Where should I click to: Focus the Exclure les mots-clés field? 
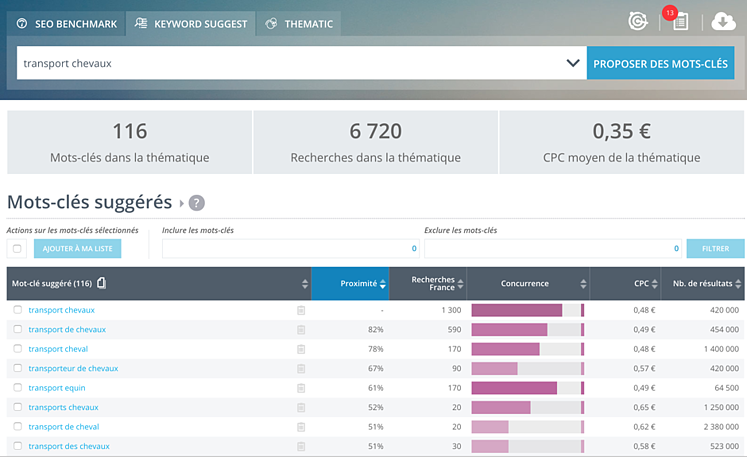(x=553, y=249)
